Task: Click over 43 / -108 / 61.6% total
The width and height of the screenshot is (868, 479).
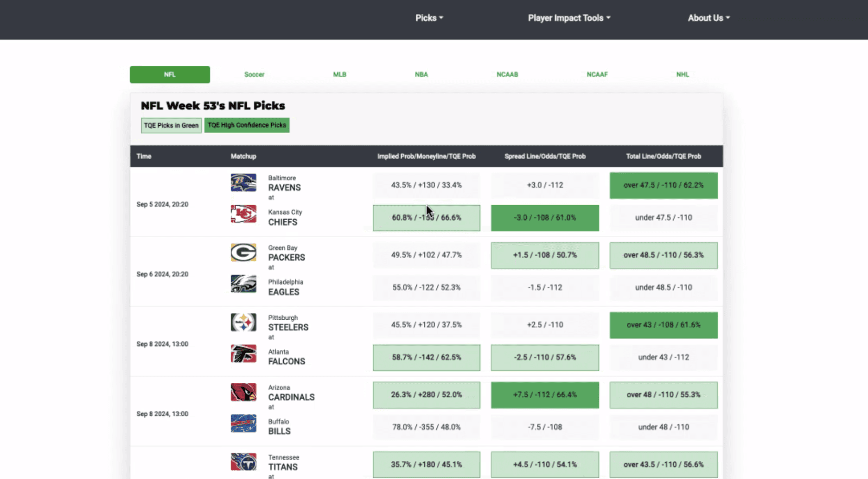Action: coord(664,325)
